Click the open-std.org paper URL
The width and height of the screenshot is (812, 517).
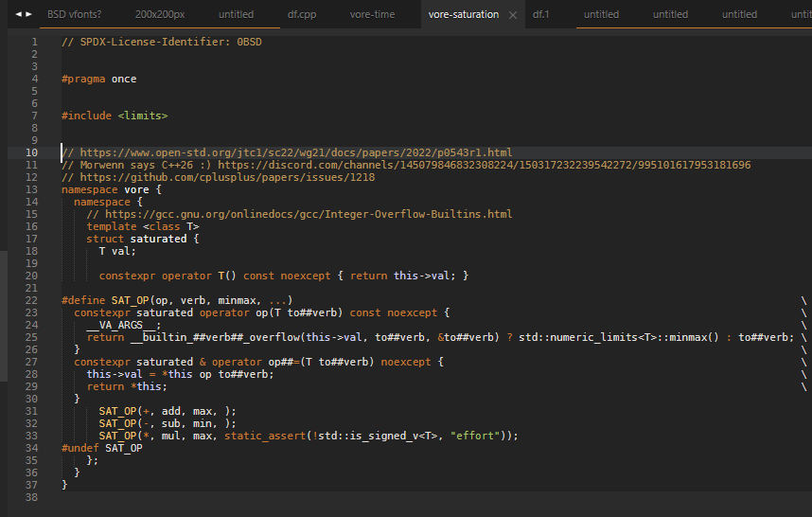pyautogui.click(x=295, y=152)
